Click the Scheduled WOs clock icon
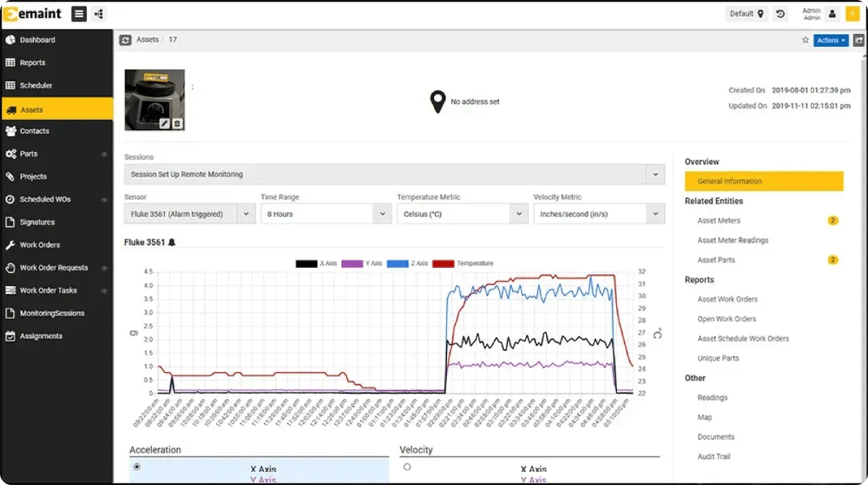Screen dimensions: 868x485 pos(10,199)
